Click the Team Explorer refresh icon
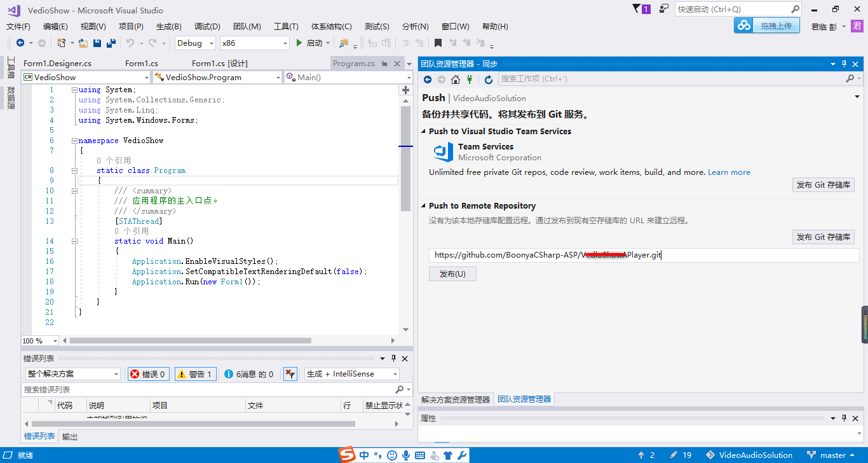This screenshot has height=463, width=868. pos(488,79)
